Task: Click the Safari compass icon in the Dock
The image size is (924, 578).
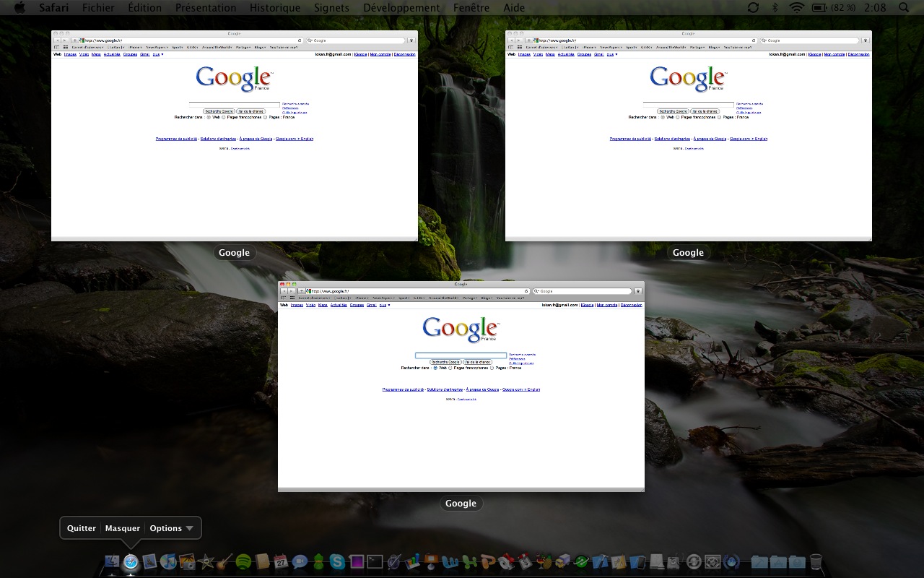Action: [131, 561]
